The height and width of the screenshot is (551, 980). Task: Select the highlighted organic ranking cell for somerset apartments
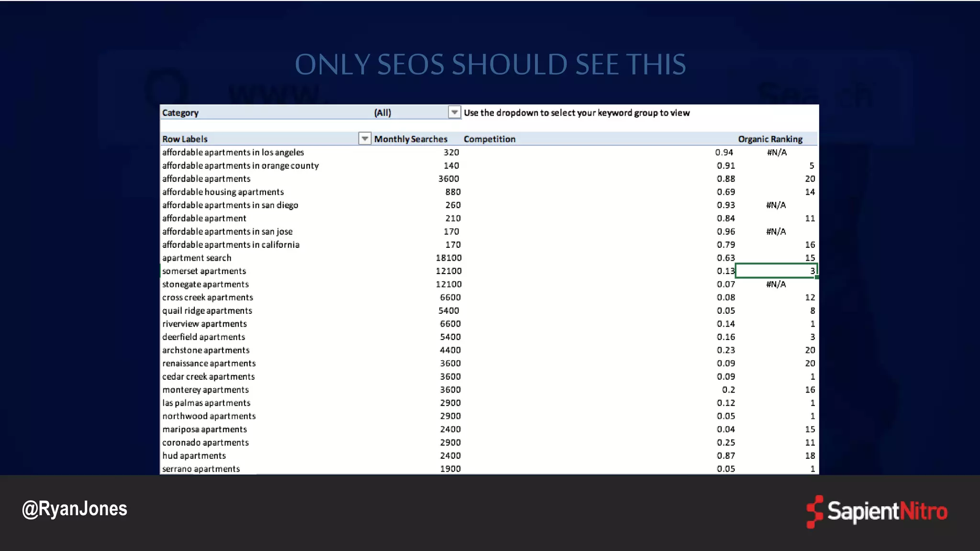click(x=776, y=271)
